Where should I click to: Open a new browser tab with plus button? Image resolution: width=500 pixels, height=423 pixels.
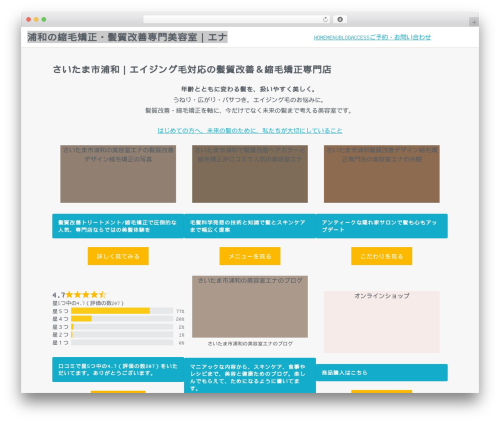[x=474, y=22]
